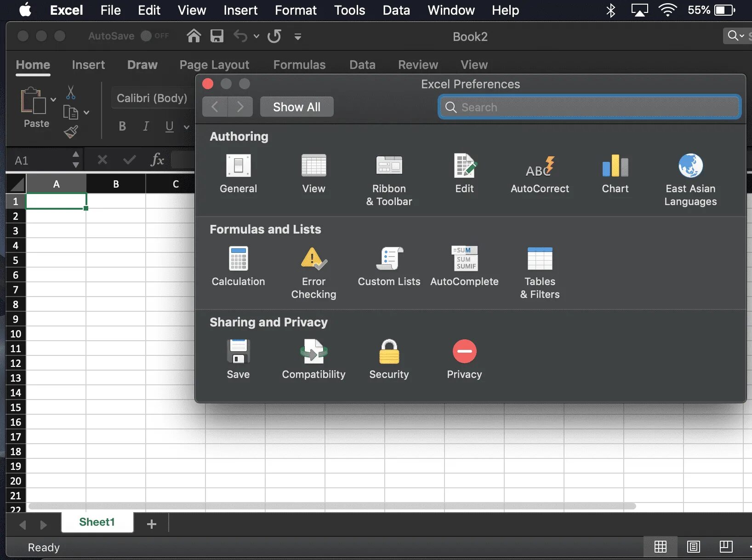Open Chart preferences
Viewport: 752px width, 560px height.
pos(615,174)
